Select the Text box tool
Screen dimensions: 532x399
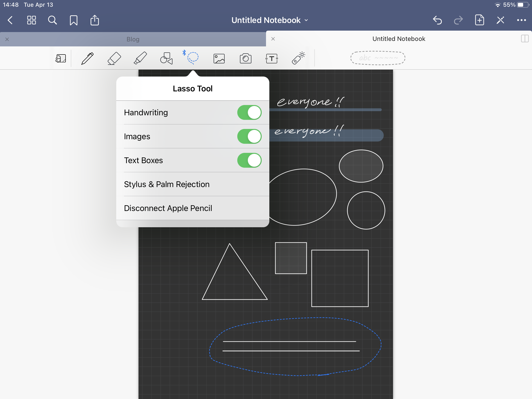pyautogui.click(x=272, y=58)
